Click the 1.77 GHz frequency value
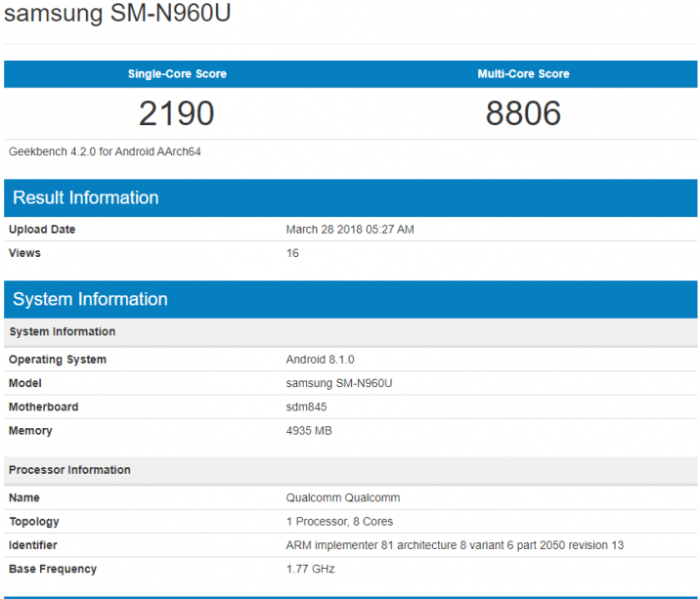This screenshot has height=599, width=700. pyautogui.click(x=310, y=569)
